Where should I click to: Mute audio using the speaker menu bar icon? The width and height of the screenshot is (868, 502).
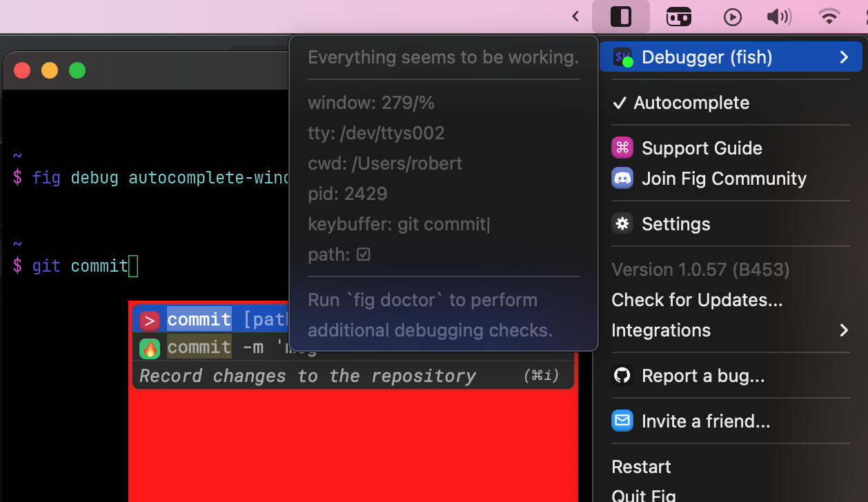(779, 17)
